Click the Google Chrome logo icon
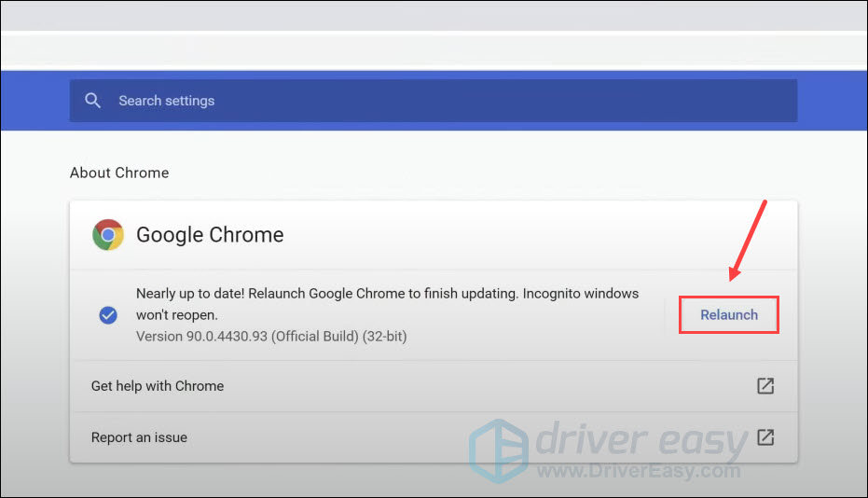This screenshot has height=498, width=868. [108, 235]
